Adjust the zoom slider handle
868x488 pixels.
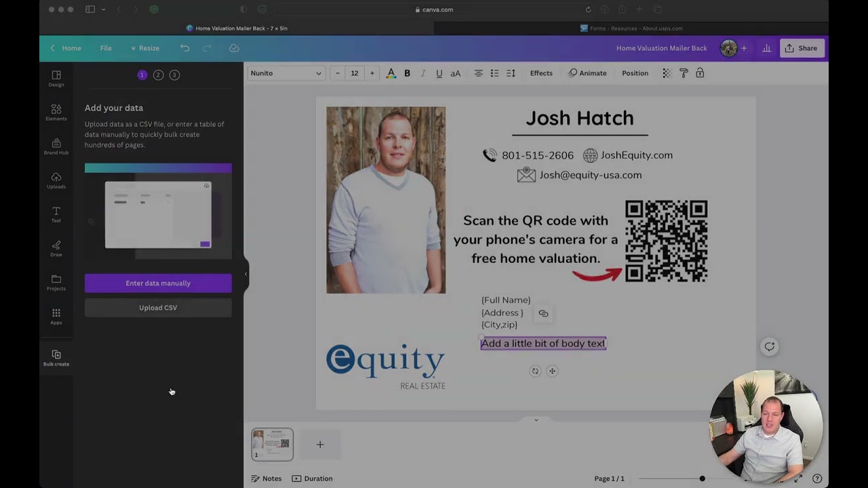pyautogui.click(x=702, y=479)
